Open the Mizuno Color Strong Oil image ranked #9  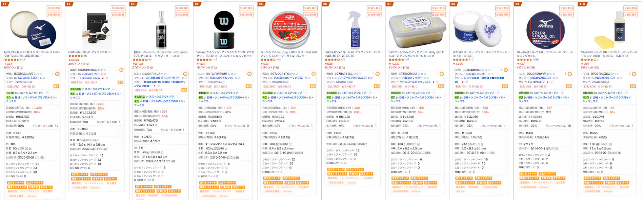pyautogui.click(x=545, y=30)
